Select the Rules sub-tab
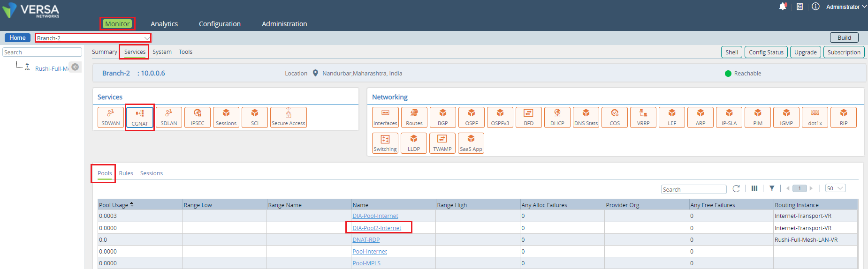Viewport: 868px width, 269px height. [126, 173]
